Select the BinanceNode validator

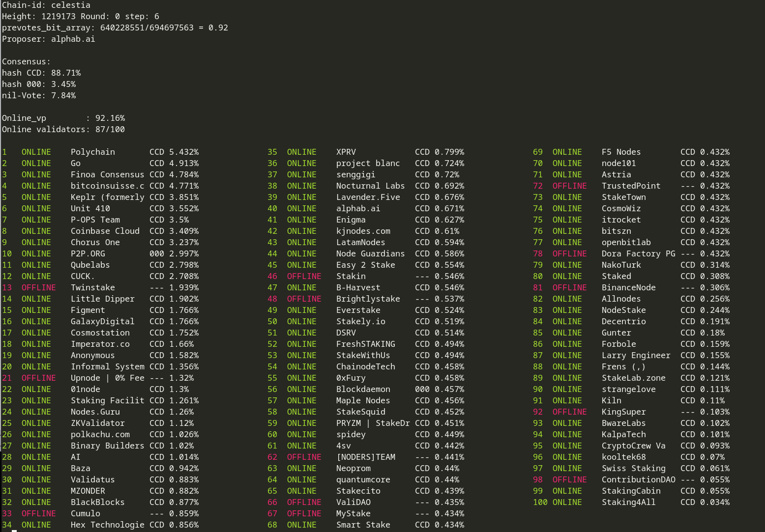point(629,287)
